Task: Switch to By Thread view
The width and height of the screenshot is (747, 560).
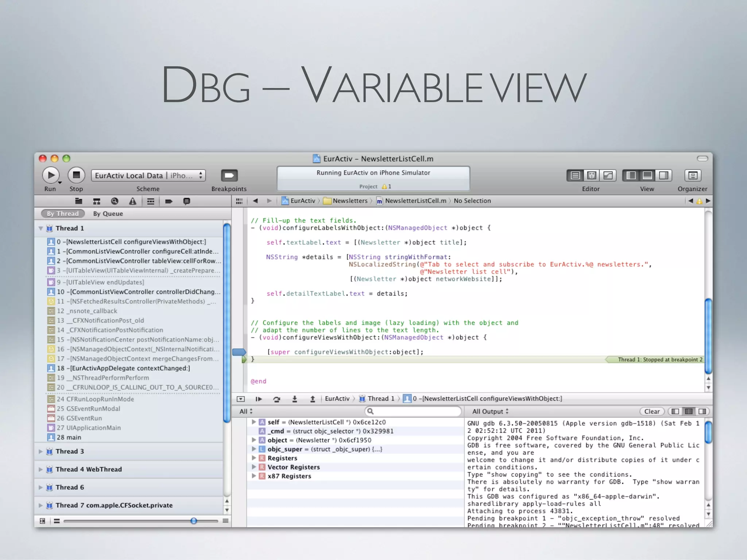Action: (x=63, y=214)
